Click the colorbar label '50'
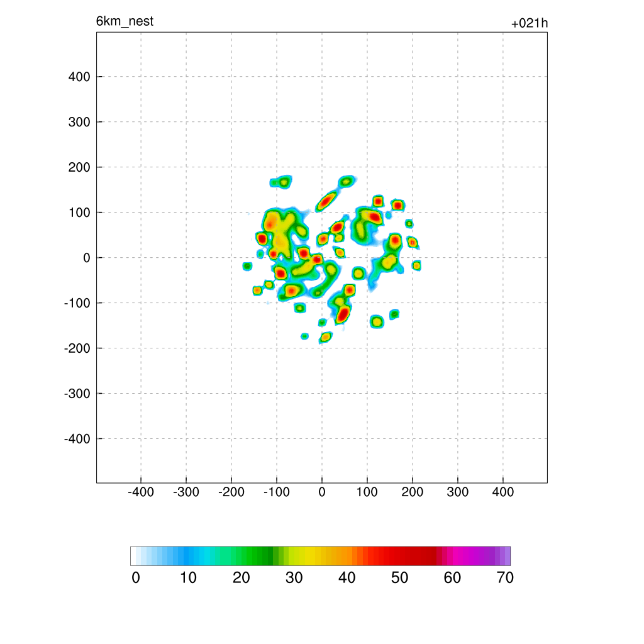The width and height of the screenshot is (644, 644). pyautogui.click(x=399, y=578)
